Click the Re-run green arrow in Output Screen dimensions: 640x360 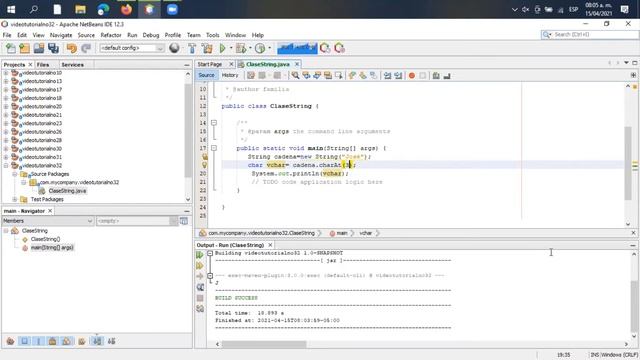200,255
